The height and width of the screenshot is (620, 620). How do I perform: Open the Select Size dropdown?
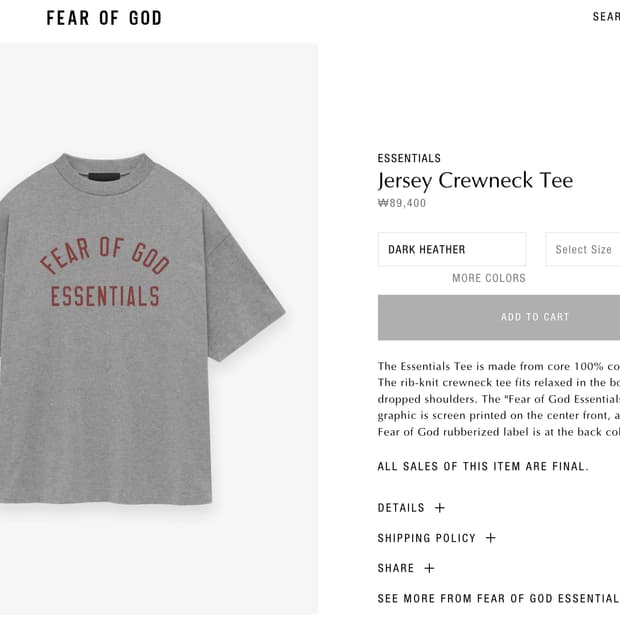coord(583,249)
